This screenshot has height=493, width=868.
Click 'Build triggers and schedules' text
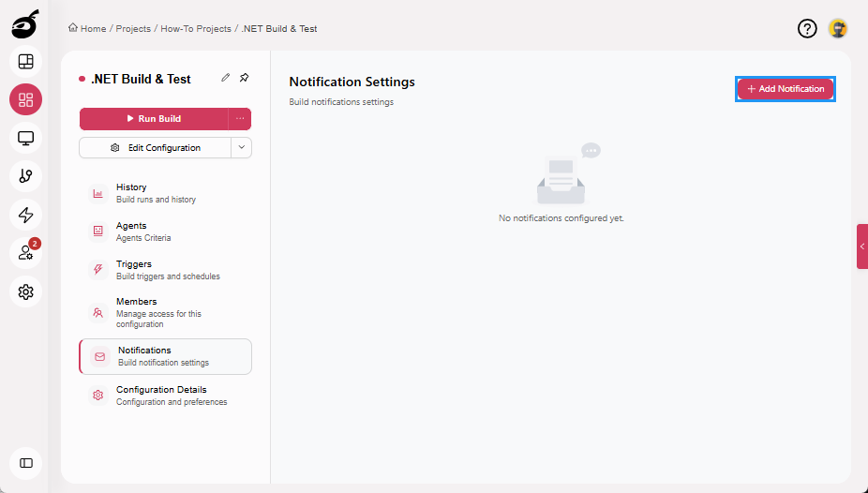pos(168,276)
